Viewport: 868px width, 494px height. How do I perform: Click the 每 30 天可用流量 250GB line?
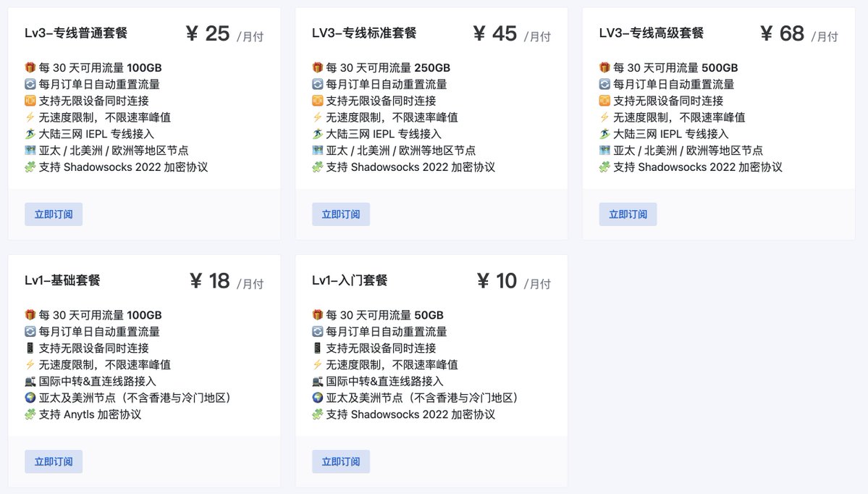coord(388,67)
